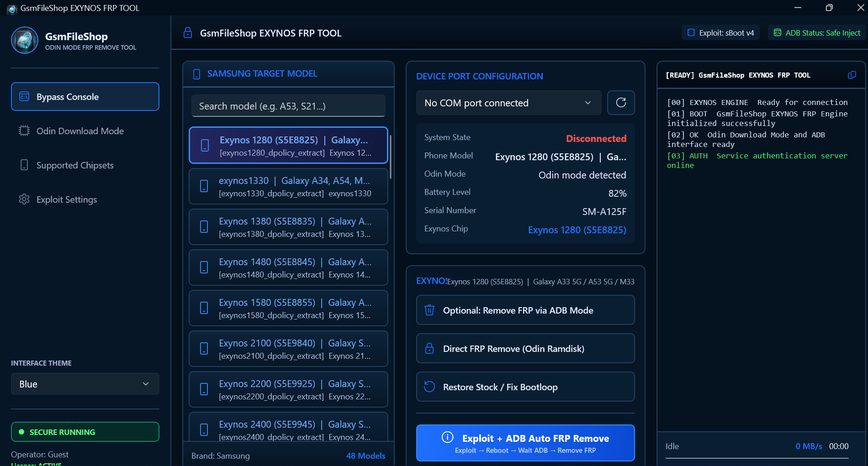The width and height of the screenshot is (868, 466).
Task: Click the 0 MB/s transfer speed
Action: 809,446
